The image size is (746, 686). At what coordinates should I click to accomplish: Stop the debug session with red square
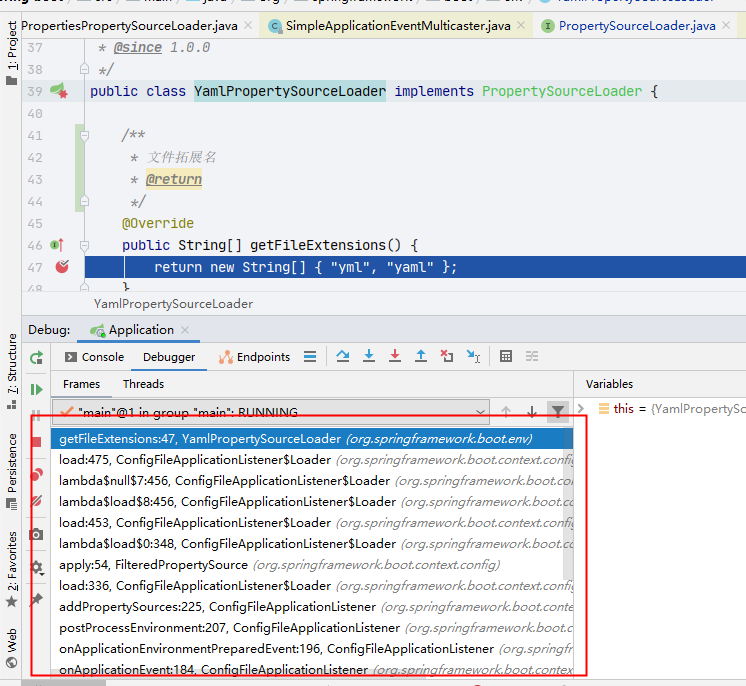(37, 441)
